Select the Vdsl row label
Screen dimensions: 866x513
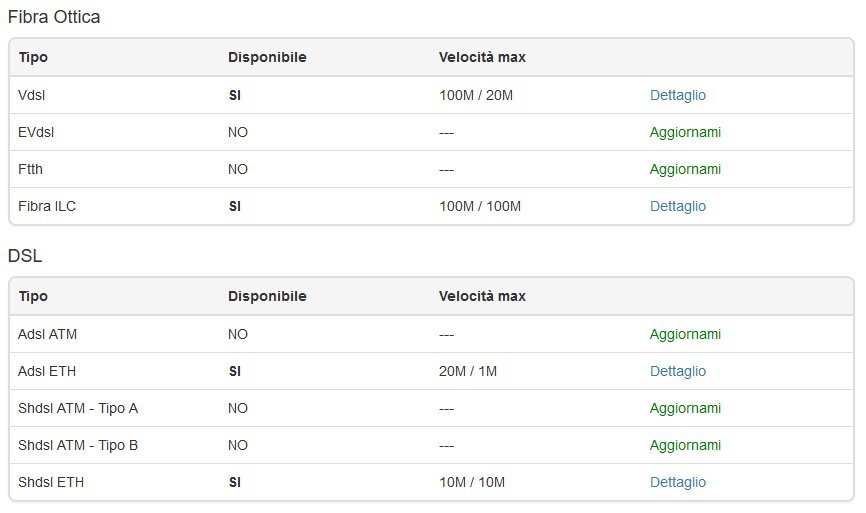tap(32, 95)
